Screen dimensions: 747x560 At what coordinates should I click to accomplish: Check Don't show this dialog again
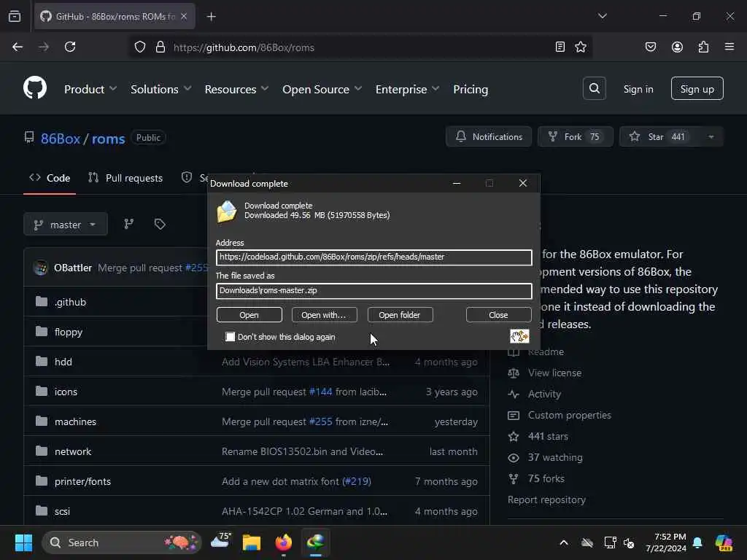230,337
